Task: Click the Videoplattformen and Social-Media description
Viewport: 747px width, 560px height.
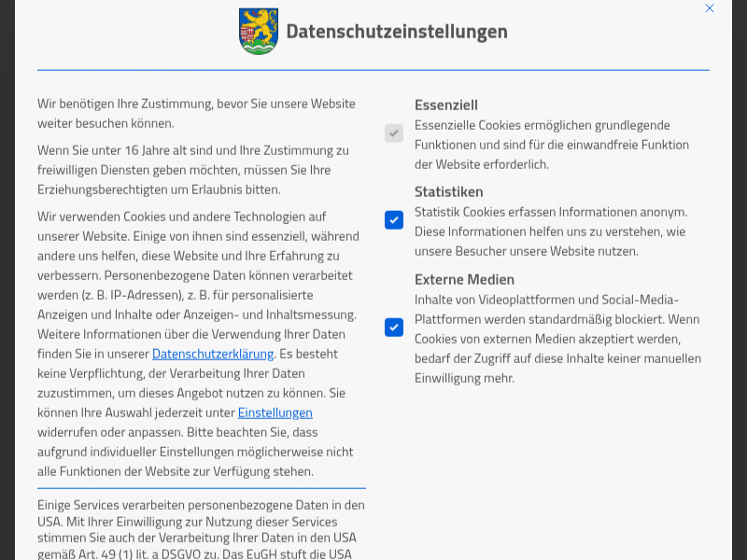Action: pos(557,339)
